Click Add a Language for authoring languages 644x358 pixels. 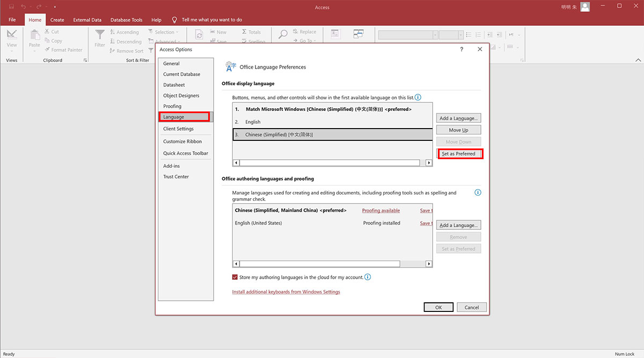(458, 225)
